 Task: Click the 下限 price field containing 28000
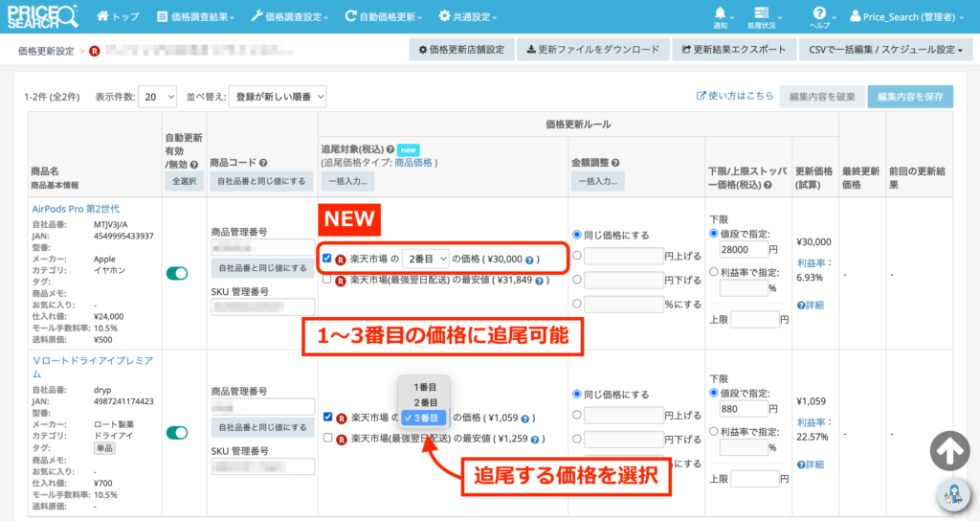747,251
